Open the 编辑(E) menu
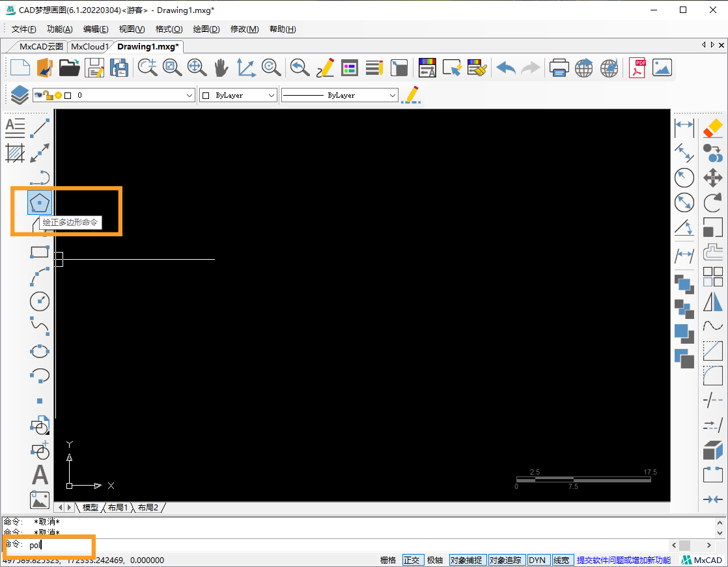The image size is (728, 567). (96, 29)
